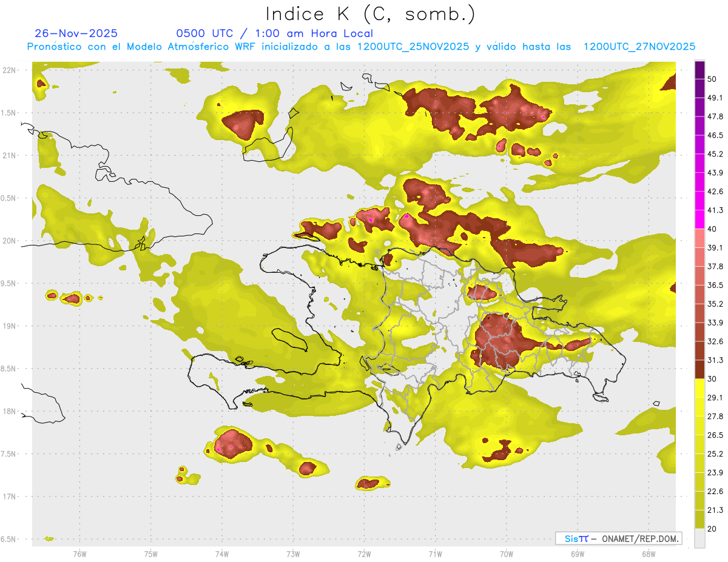728x562 pixels.
Task: Click the colorbar value "41.3"
Action: (715, 210)
